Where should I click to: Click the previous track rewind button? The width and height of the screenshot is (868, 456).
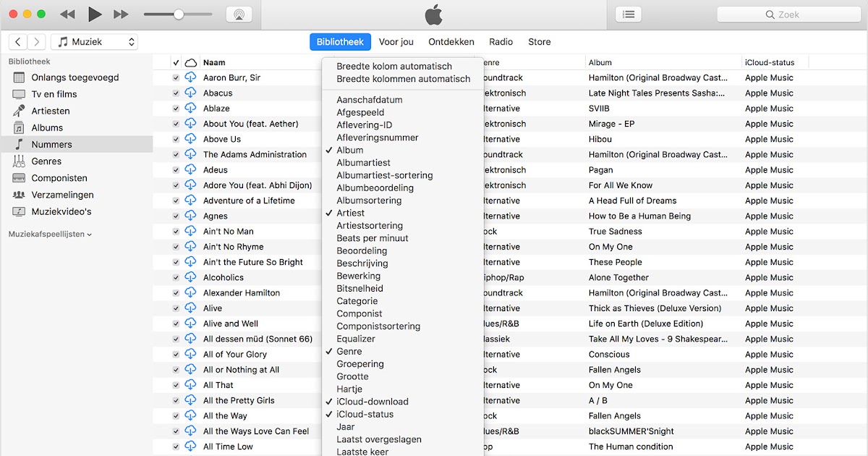[67, 14]
